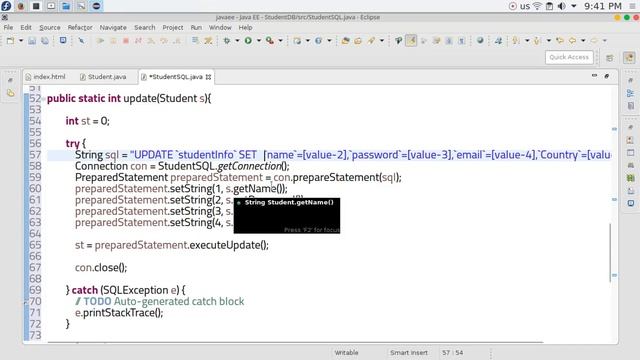Click the Save All toolbar icon
The height and width of the screenshot is (360, 640).
click(45, 40)
